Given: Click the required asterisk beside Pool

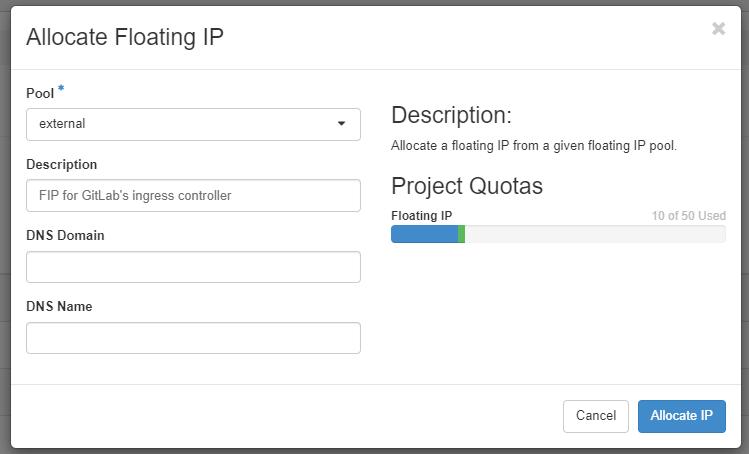Looking at the screenshot, I should point(61,90).
